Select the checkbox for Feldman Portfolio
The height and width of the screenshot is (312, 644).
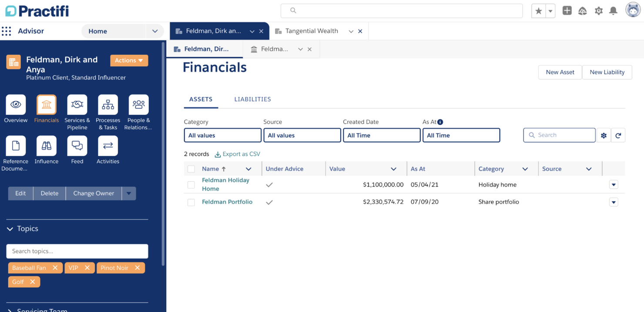pyautogui.click(x=191, y=201)
